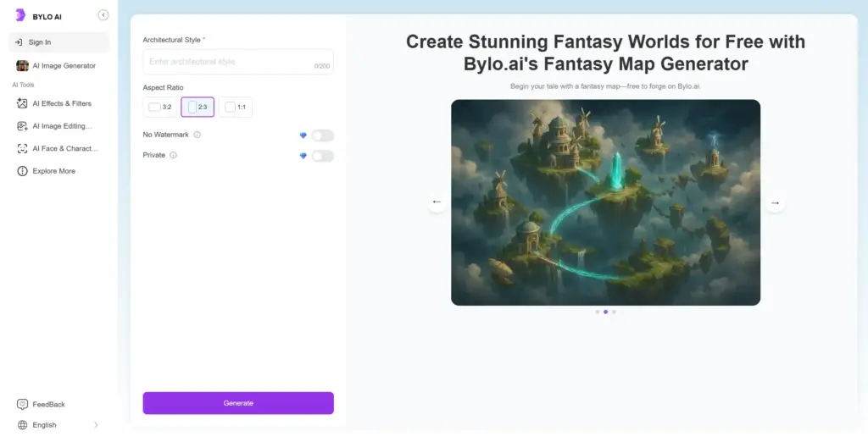
Task: Click the 'Create Stunning Fantasy Worlds' heading
Action: pos(605,52)
